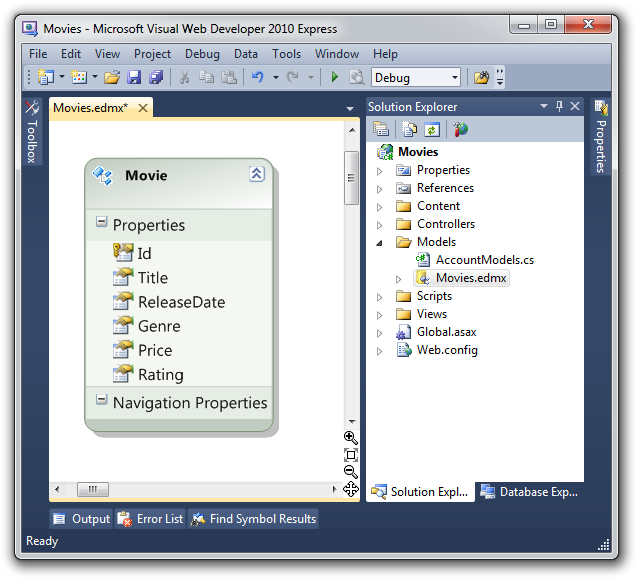
Task: Click the diagram's horizontal scrollbar thumb
Action: tap(92, 489)
